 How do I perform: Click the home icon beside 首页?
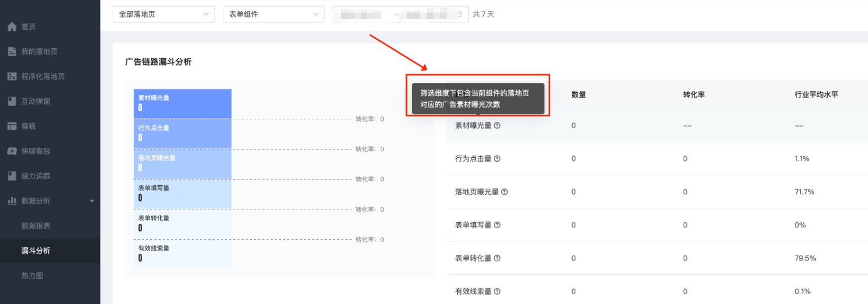12,26
